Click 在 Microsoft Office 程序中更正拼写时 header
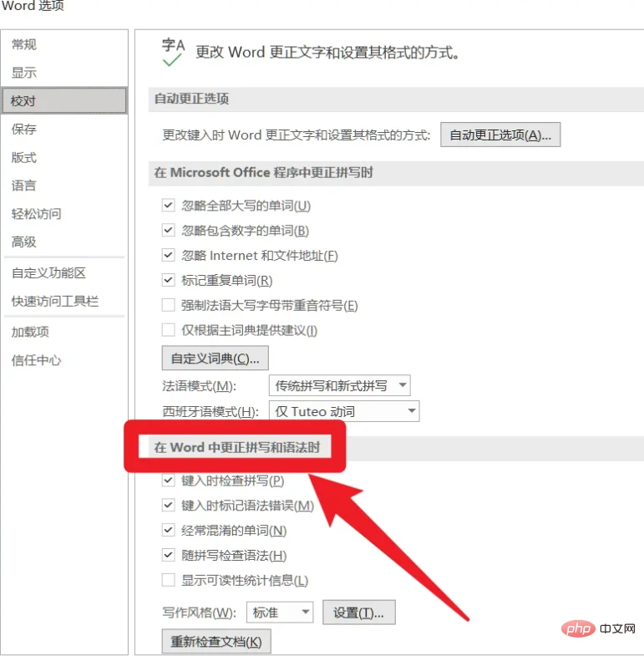Screen dimensions: 644x656 pos(263,172)
